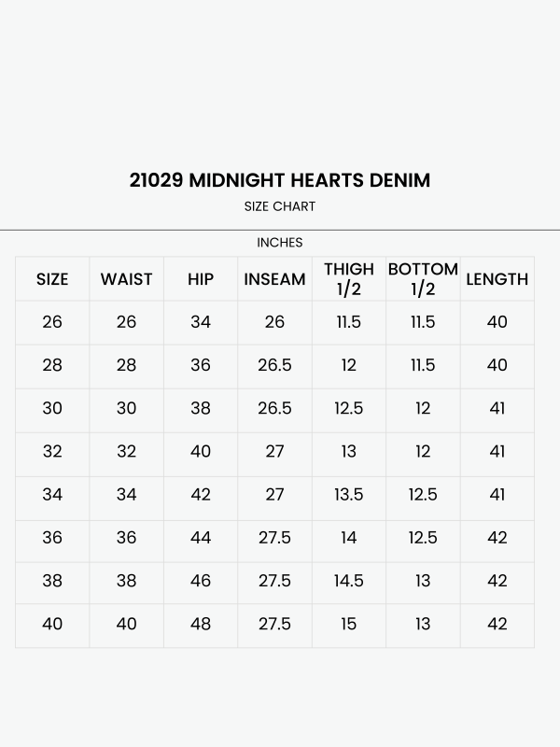Image resolution: width=560 pixels, height=747 pixels.
Task: Select length value 40 in size 26 row
Action: 497,322
